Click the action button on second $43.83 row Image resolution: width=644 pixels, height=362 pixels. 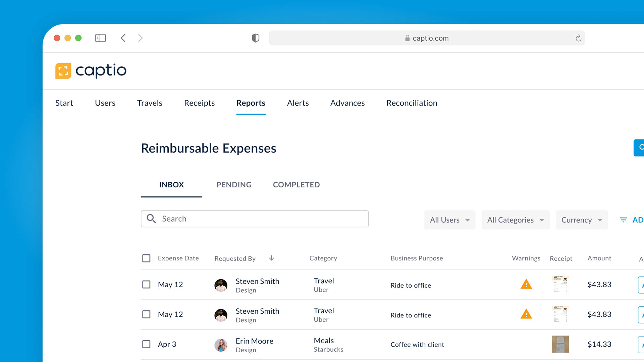pos(641,315)
